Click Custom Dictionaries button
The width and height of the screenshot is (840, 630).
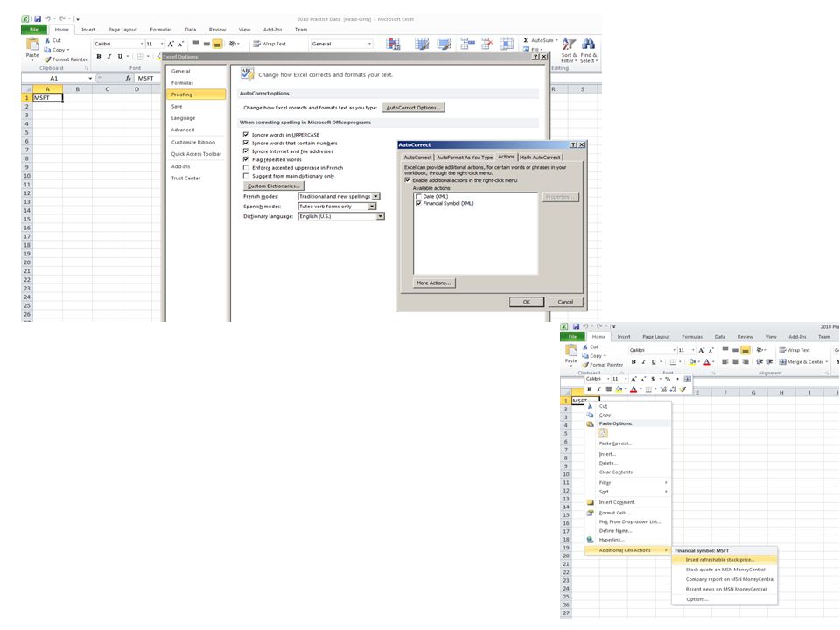click(274, 185)
